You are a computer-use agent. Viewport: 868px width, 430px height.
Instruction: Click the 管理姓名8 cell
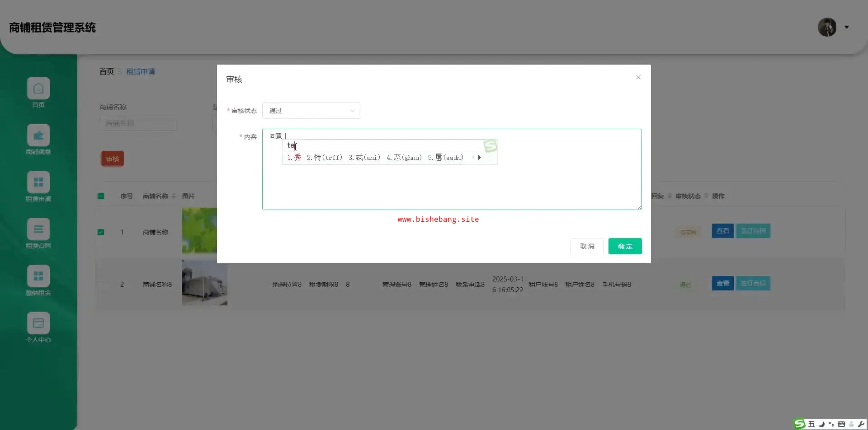pos(434,285)
